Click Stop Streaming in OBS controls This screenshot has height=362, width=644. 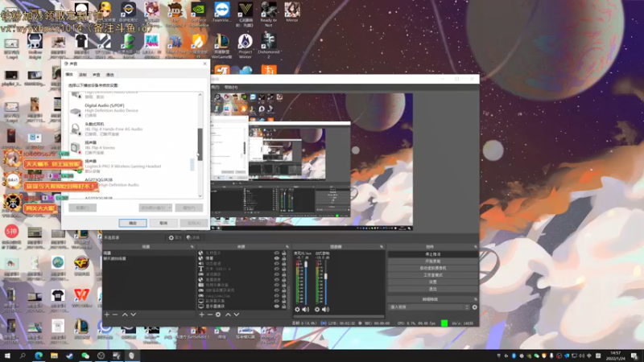pos(433,254)
